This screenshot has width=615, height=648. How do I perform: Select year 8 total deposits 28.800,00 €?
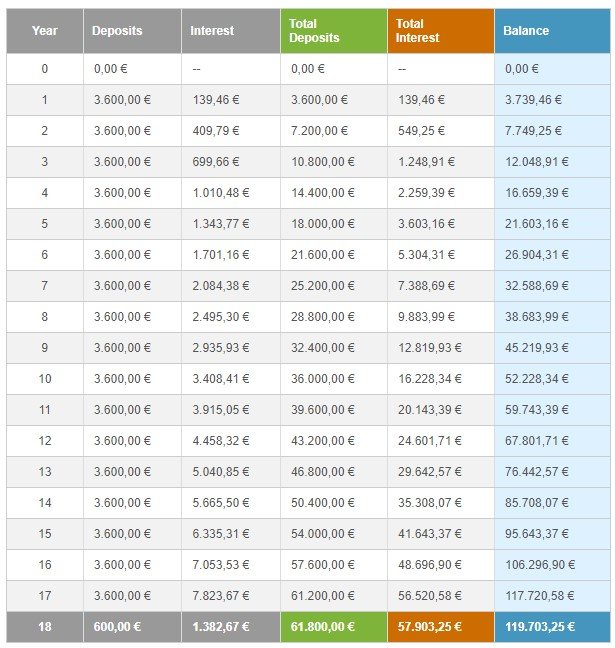(322, 317)
